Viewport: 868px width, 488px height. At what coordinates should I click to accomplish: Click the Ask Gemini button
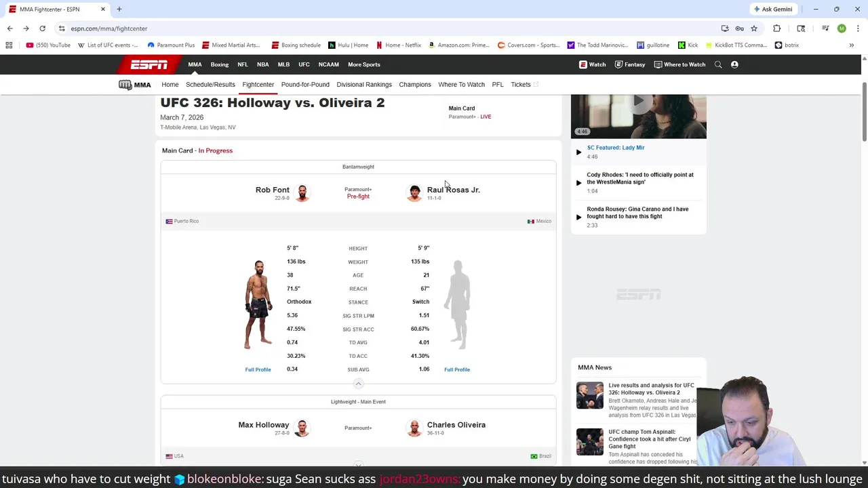(772, 9)
